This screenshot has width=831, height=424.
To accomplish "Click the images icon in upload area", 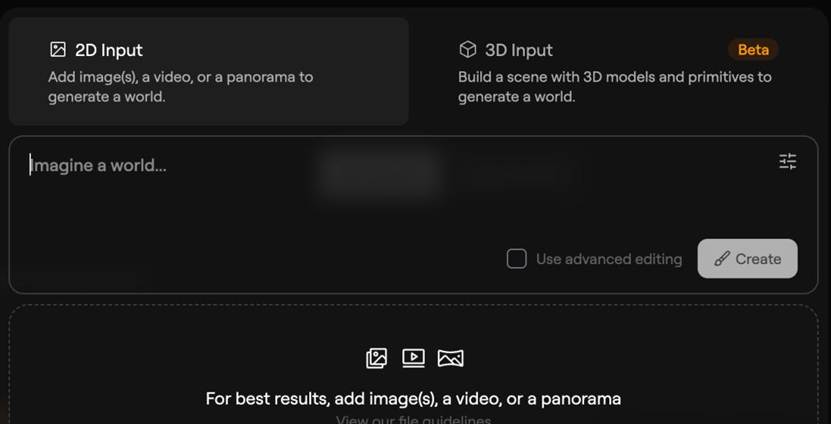I will (x=376, y=358).
